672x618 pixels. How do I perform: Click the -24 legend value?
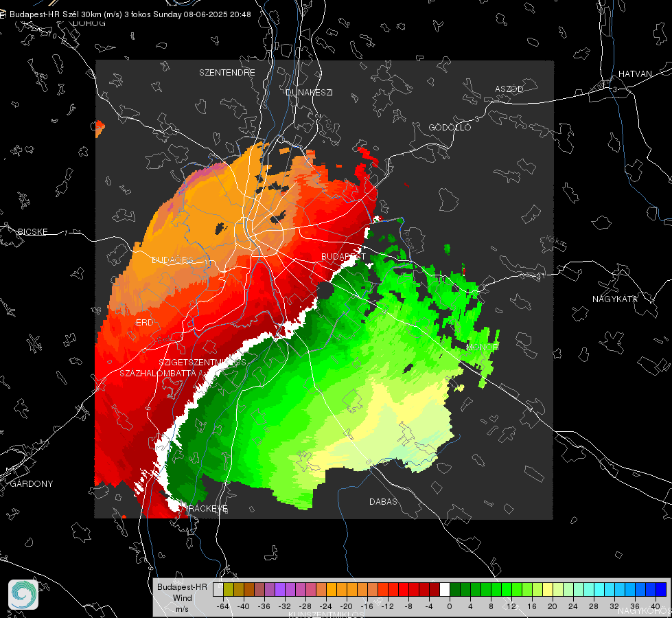point(326,606)
